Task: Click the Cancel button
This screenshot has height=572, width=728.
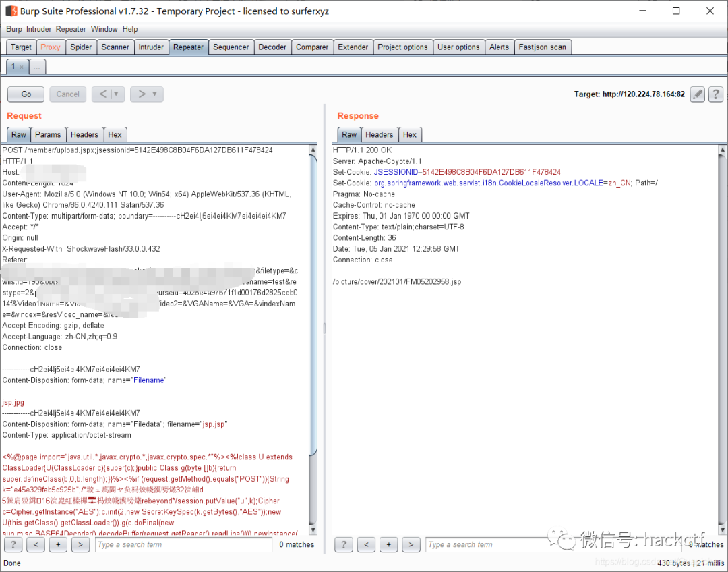Action: (68, 94)
